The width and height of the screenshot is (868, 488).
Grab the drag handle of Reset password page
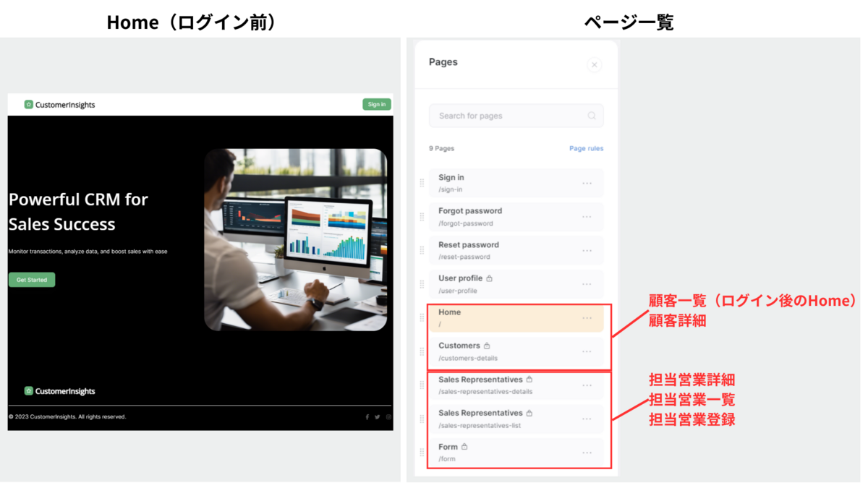(422, 250)
